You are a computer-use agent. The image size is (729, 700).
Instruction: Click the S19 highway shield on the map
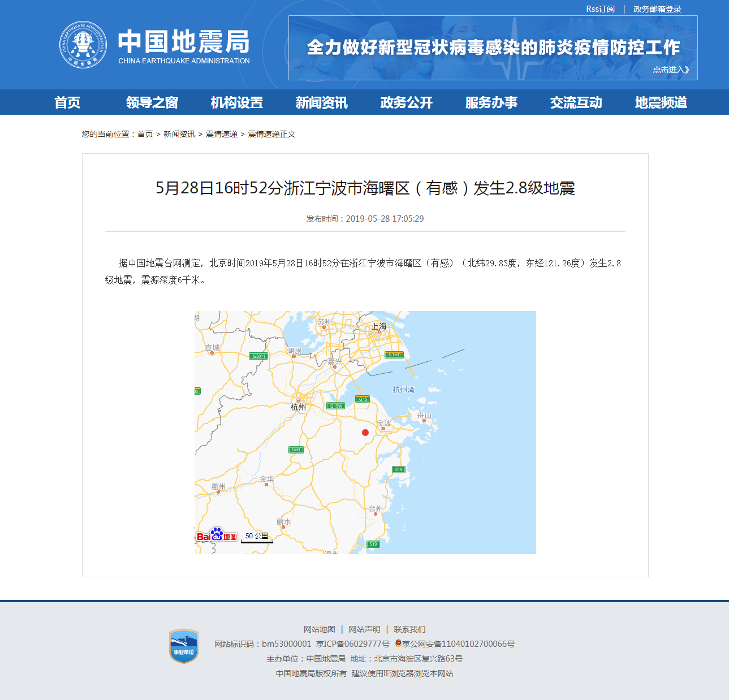pos(398,469)
